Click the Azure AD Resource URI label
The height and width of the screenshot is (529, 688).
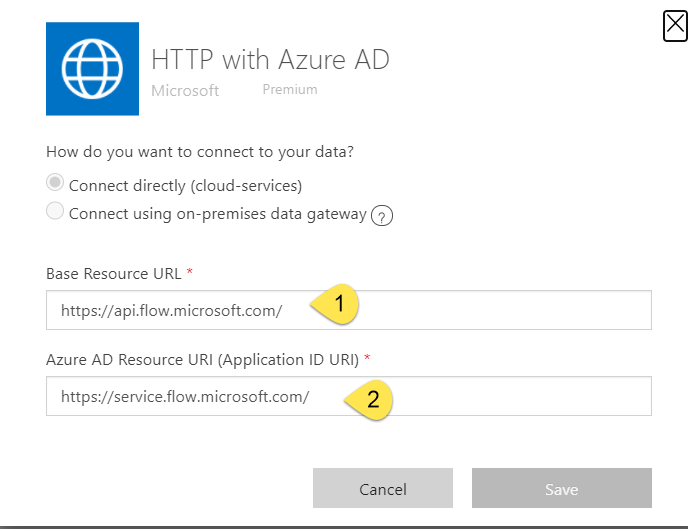click(202, 358)
